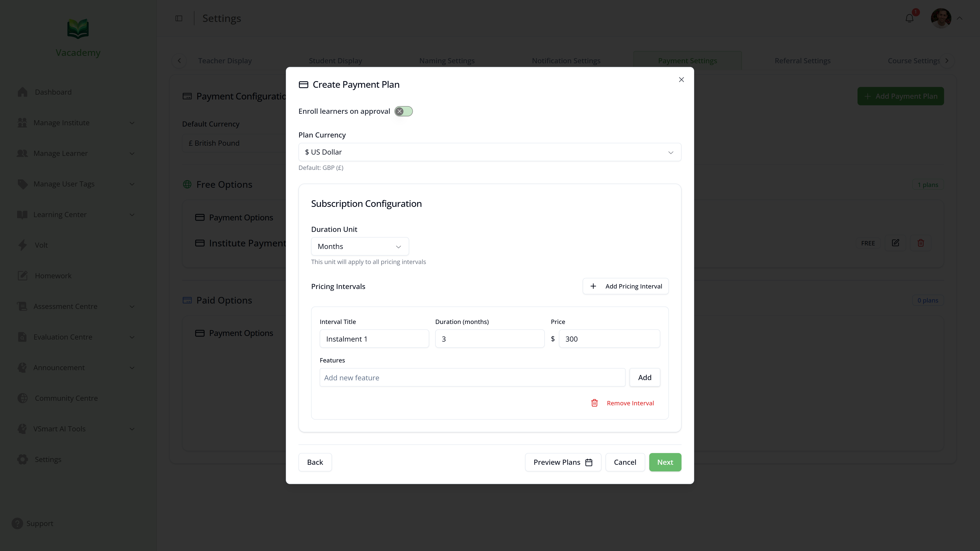Click the Assessment Centre sidebar icon
The width and height of the screenshot is (980, 551).
[22, 306]
